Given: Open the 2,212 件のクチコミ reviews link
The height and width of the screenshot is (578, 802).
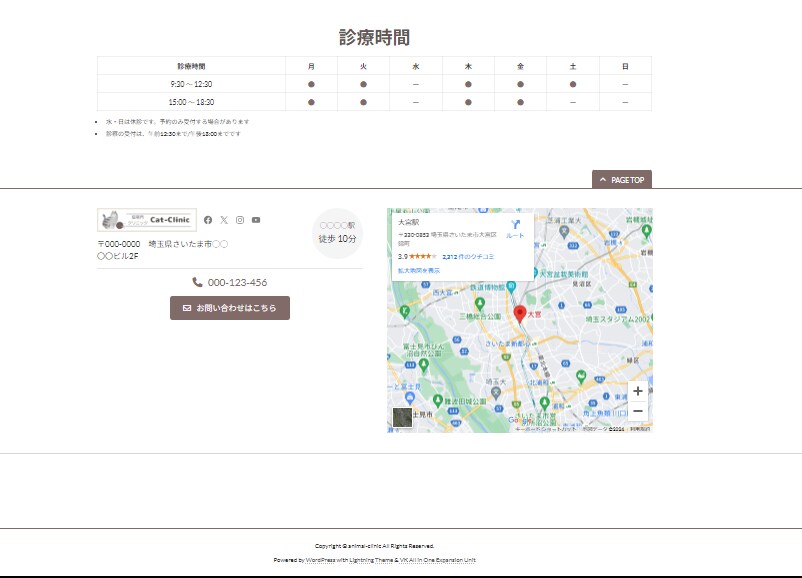Looking at the screenshot, I should tap(468, 257).
